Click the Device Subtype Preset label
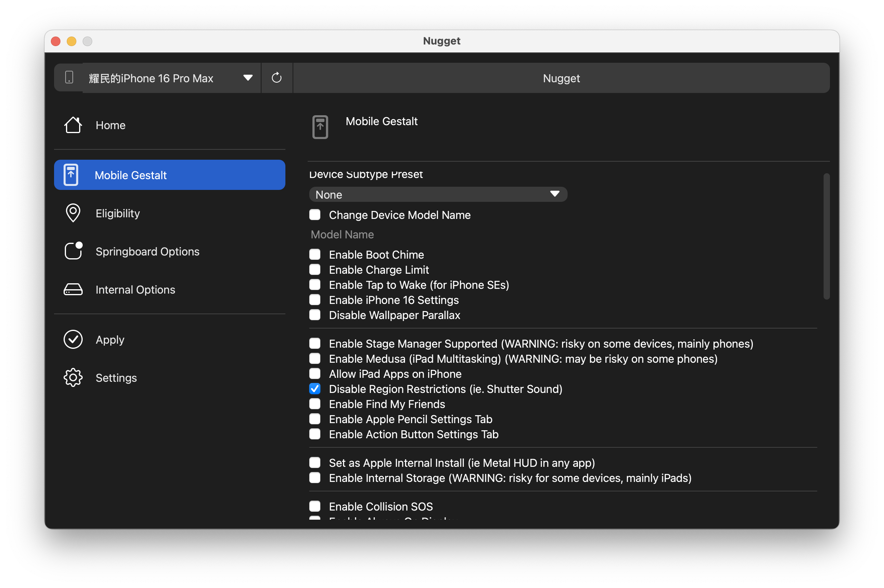The width and height of the screenshot is (884, 588). [366, 174]
